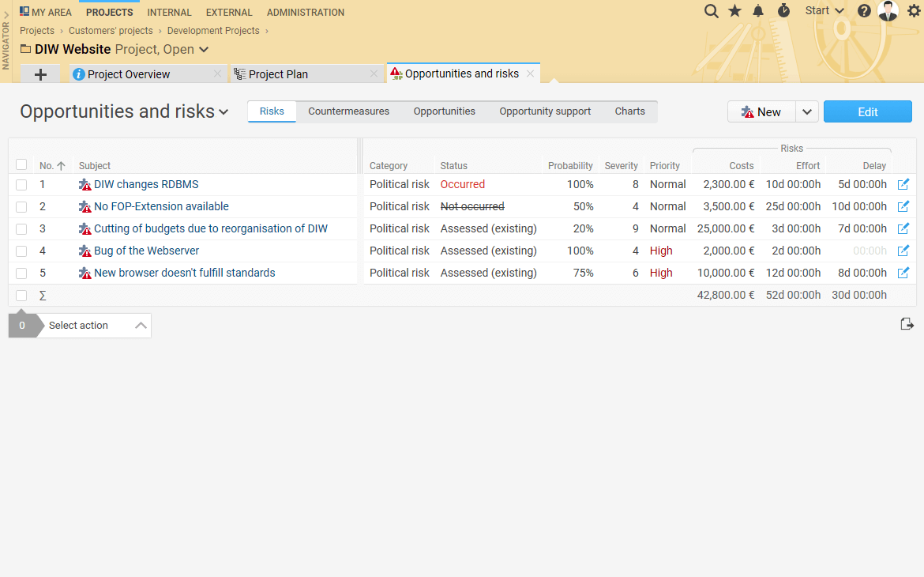Open the global search magnifier
The image size is (924, 577).
click(x=711, y=11)
